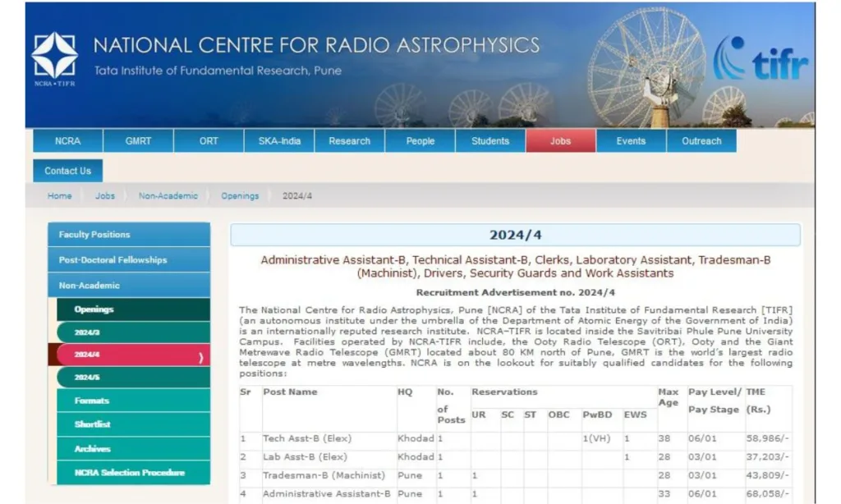Screen dimensions: 841x504
Task: Click arrow on 2024/4 sidebar item
Action: (201, 356)
